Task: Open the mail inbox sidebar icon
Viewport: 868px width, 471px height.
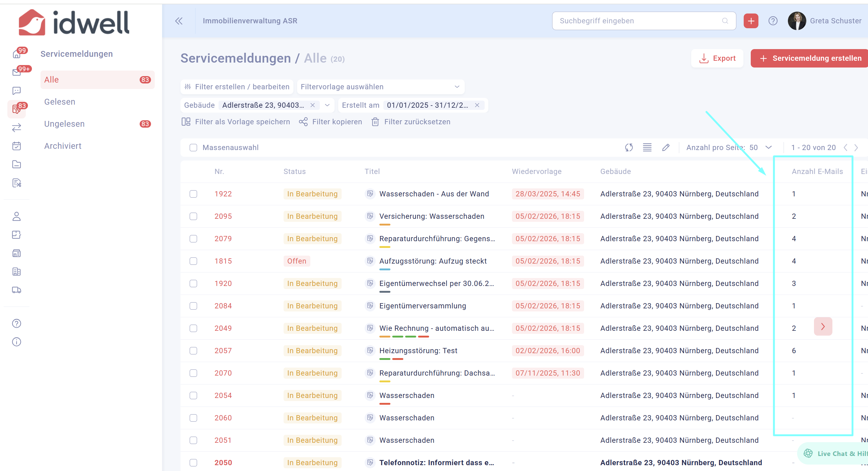Action: click(17, 72)
